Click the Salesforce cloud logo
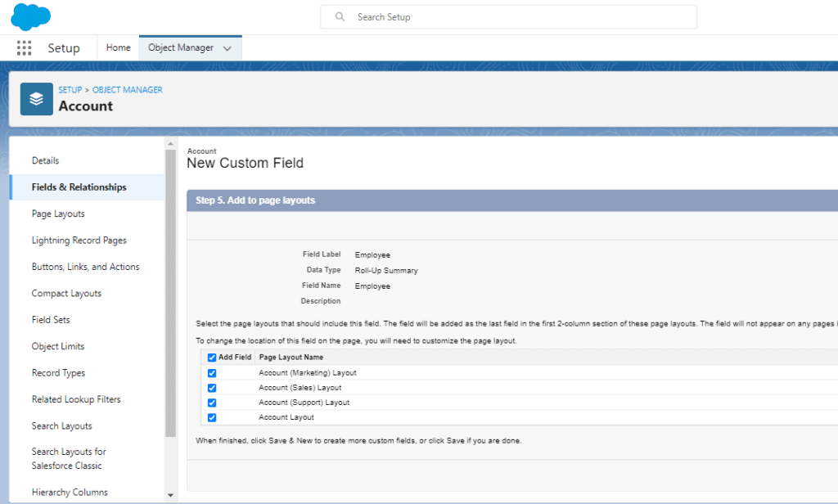The image size is (838, 504). coord(30,16)
